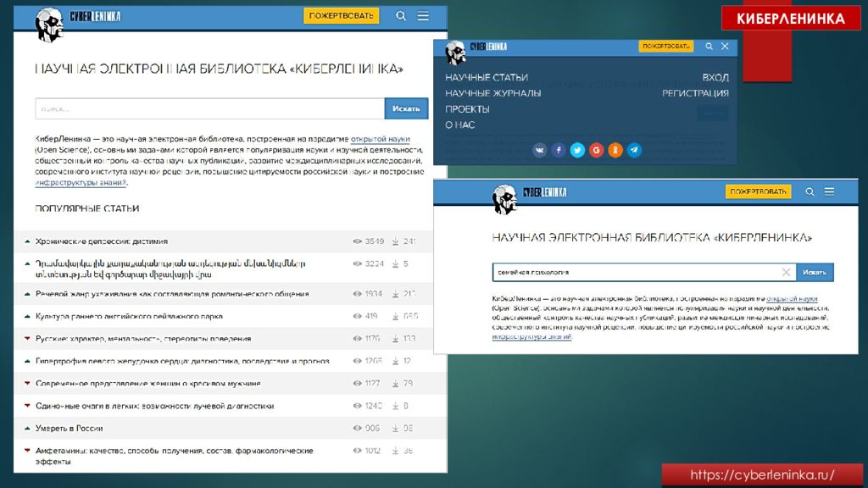Open 'Речевой жанр ухаживания как составляющая романтического общения'
Viewport: 868px width, 488px height.
click(172, 294)
